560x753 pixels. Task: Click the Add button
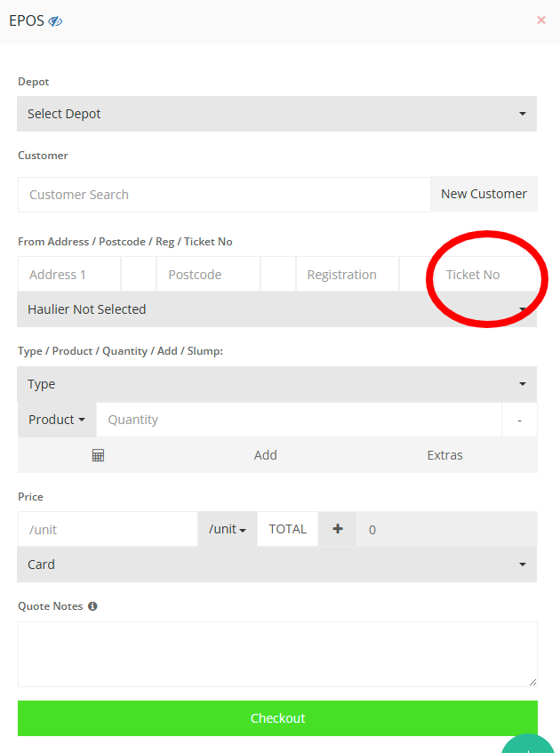point(265,455)
